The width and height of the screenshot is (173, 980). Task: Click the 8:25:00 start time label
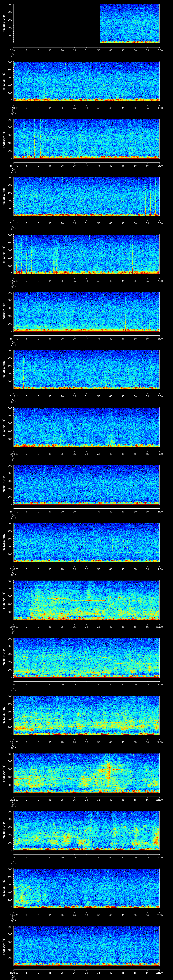[x=14, y=973]
